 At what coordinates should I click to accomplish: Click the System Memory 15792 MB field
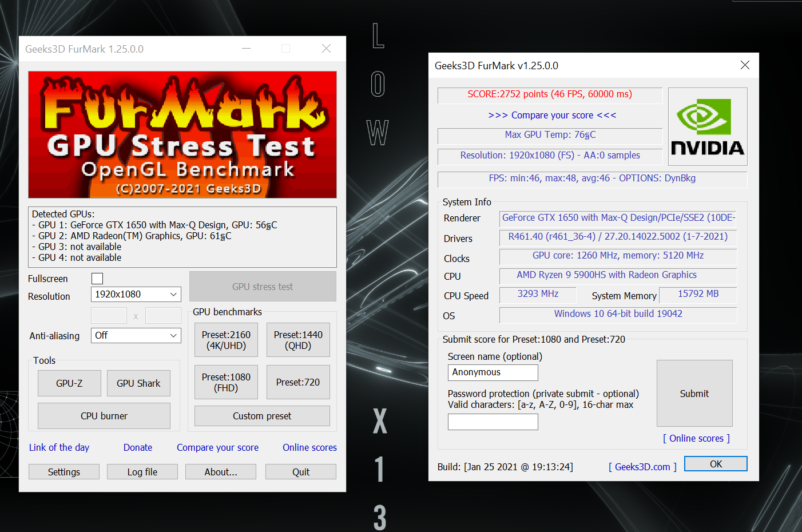coord(698,295)
